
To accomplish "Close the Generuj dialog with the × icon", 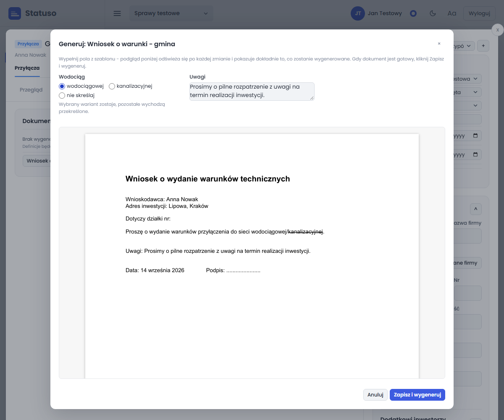I will (439, 44).
